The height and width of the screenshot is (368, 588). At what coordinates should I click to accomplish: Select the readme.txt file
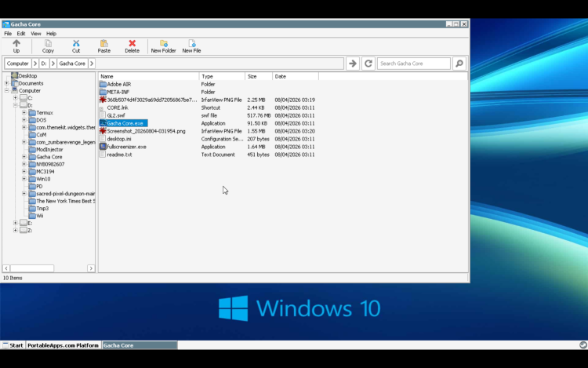tap(116, 155)
